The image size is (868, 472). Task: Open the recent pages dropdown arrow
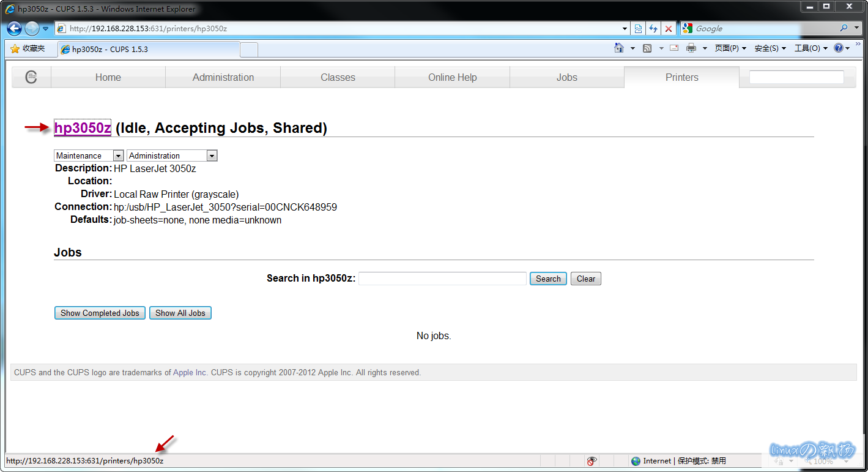pyautogui.click(x=46, y=28)
